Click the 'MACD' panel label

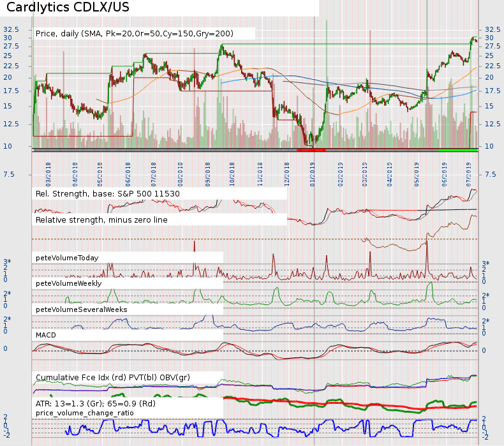pos(46,335)
